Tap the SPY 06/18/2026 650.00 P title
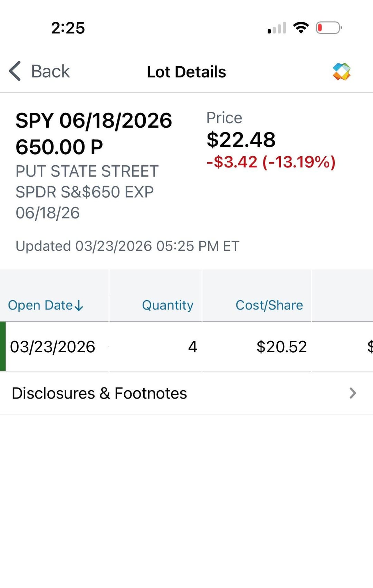The image size is (373, 588). 94,134
